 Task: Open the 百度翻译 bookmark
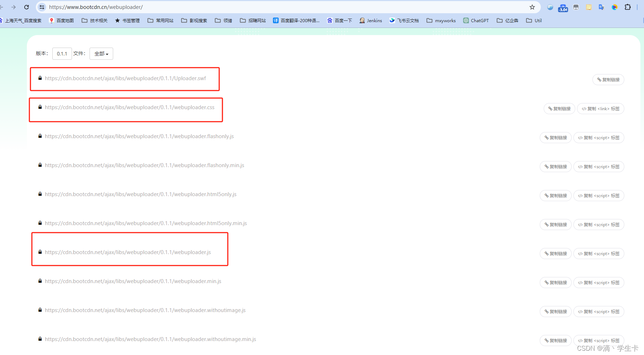[x=296, y=21]
